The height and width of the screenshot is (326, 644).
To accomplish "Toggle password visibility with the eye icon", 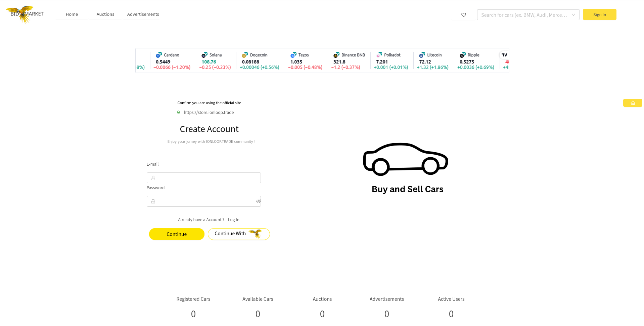I will tap(258, 201).
